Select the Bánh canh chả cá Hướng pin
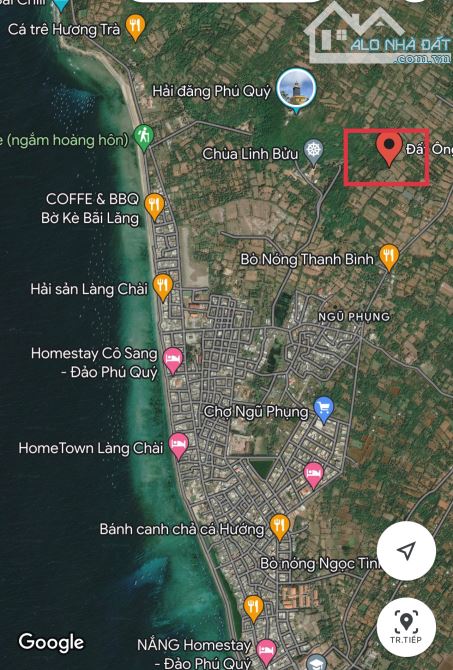This screenshot has width=453, height=670. point(279,527)
